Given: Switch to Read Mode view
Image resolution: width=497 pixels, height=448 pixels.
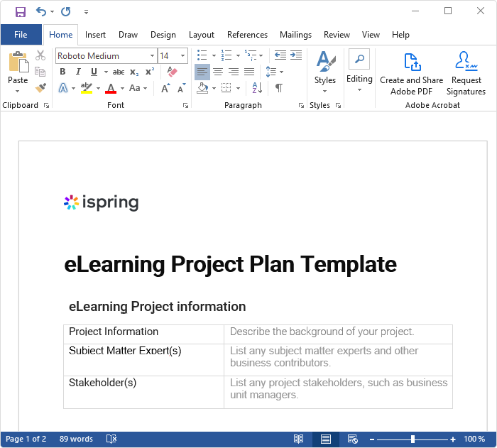Looking at the screenshot, I should [299, 439].
